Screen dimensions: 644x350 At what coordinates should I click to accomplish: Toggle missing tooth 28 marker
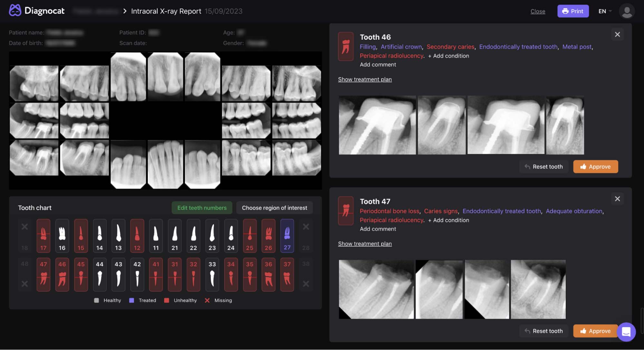306,227
